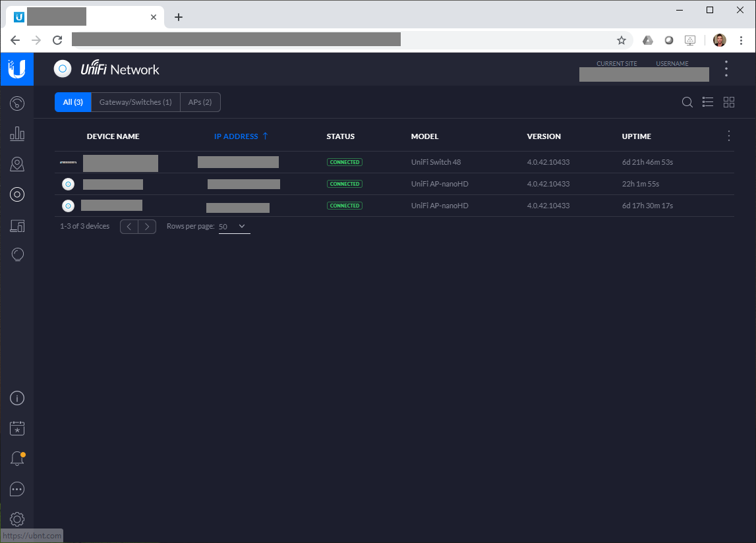Open the Settings gear icon
Viewport: 756px width, 543px height.
[x=17, y=519]
